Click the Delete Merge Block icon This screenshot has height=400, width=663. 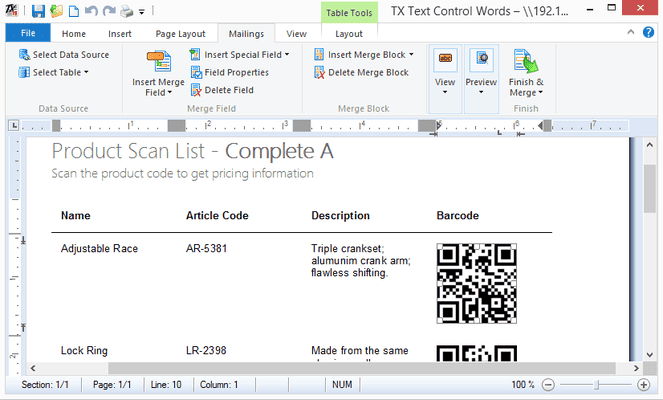click(320, 72)
